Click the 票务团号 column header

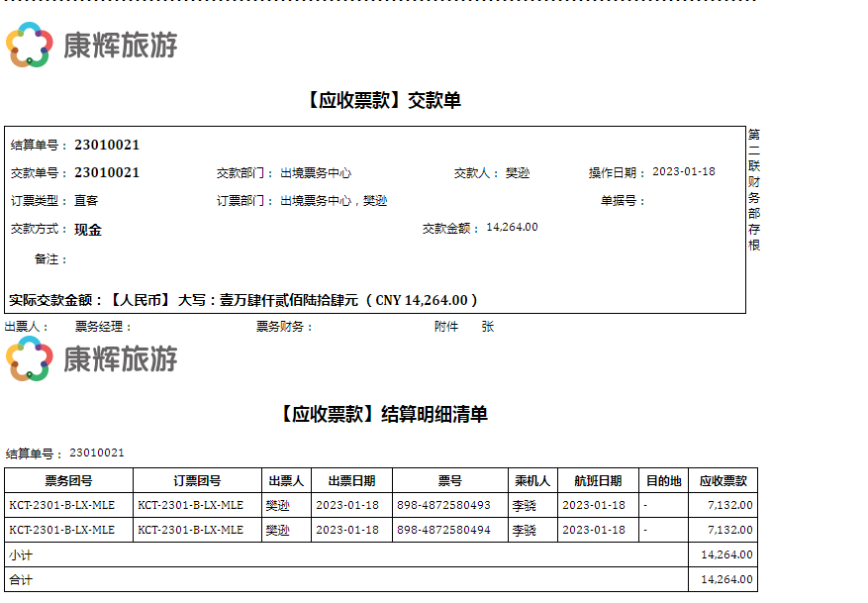click(68, 480)
